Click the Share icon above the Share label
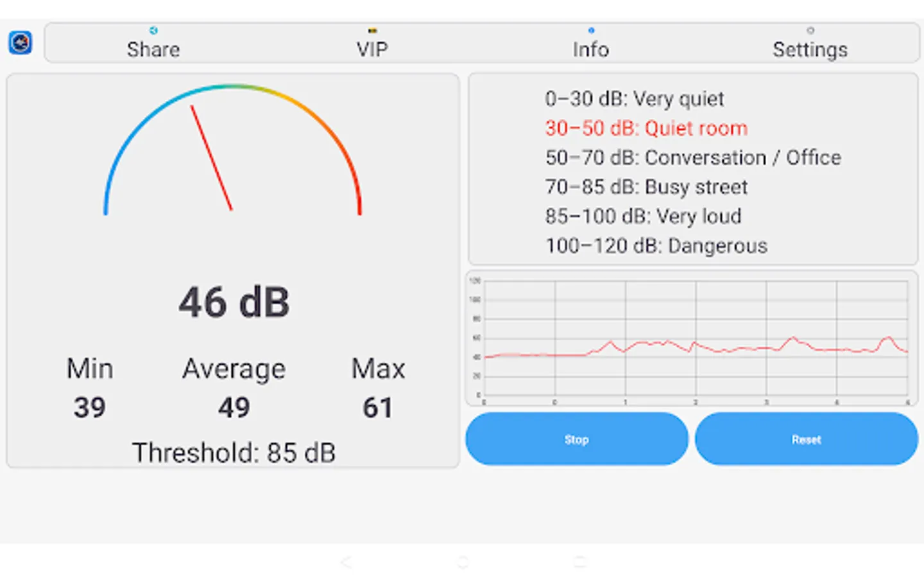Viewport: 924px width, 578px height. (153, 30)
